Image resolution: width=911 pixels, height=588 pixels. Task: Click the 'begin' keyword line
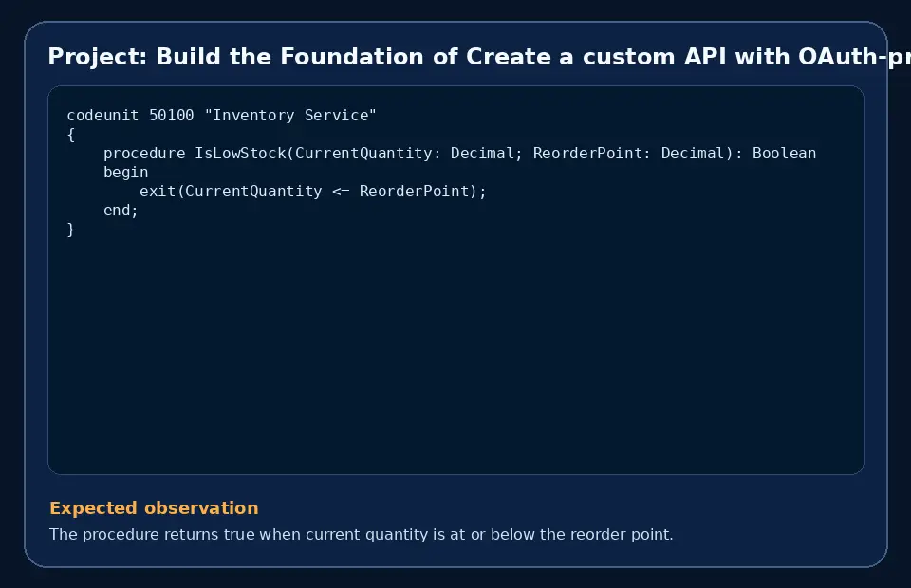(x=125, y=173)
